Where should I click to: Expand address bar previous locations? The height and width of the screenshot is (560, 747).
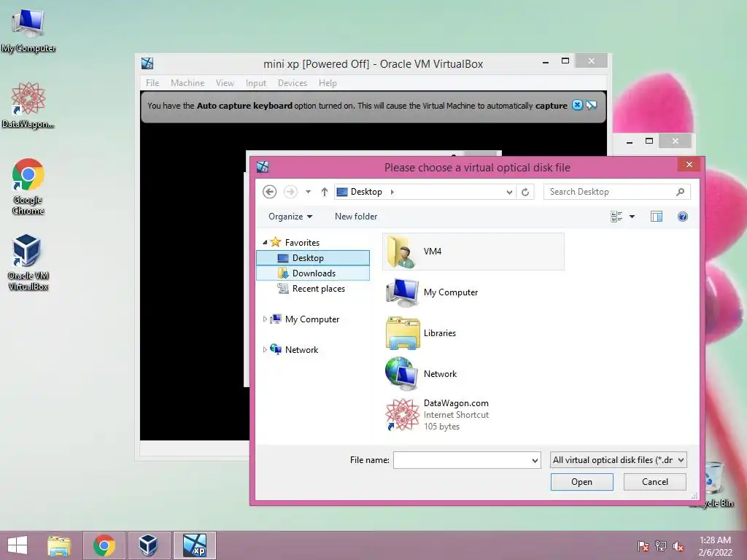pyautogui.click(x=509, y=192)
